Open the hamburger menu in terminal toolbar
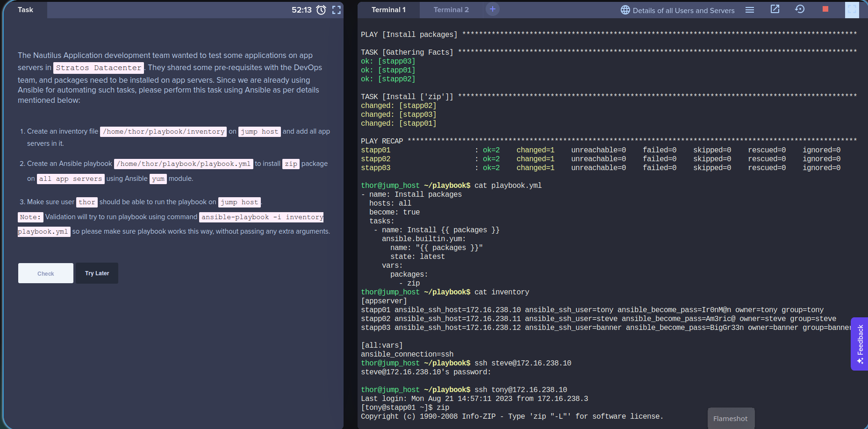 coord(750,10)
